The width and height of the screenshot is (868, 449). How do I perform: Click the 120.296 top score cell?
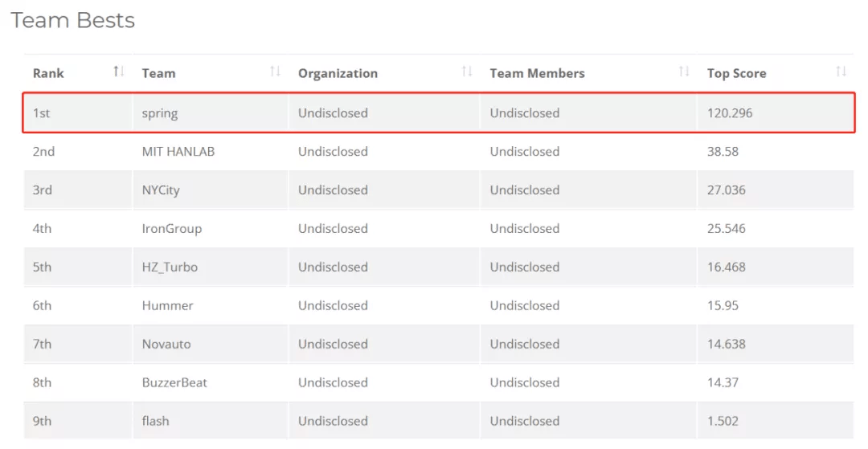click(x=730, y=113)
